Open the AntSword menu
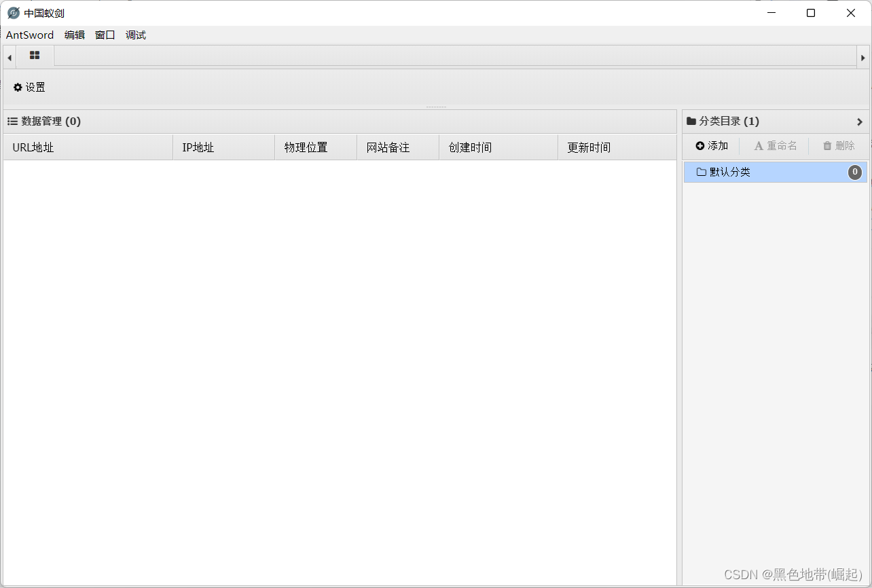 [x=30, y=35]
